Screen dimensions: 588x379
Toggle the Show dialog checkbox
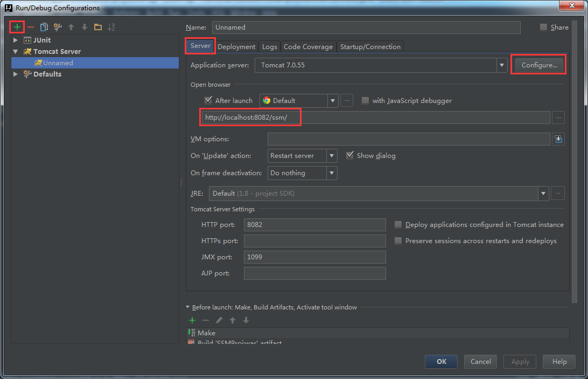[x=350, y=155]
